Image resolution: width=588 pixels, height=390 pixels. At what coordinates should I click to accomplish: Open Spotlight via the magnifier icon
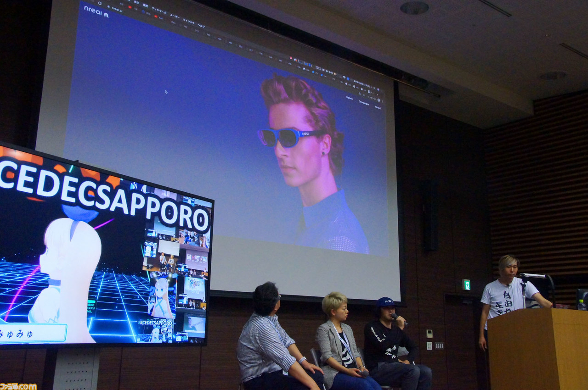(x=374, y=88)
